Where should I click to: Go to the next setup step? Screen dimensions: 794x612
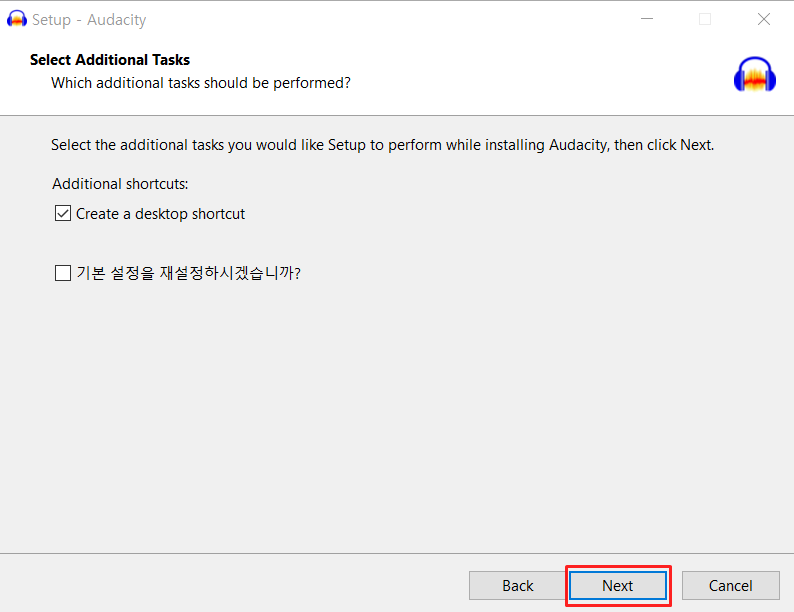click(618, 586)
